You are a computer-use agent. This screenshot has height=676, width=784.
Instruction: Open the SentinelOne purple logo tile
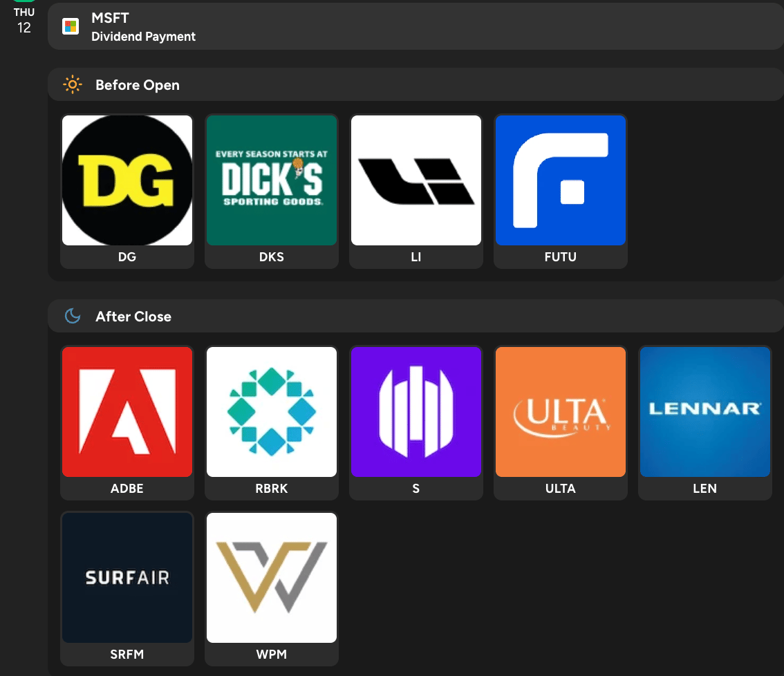click(416, 412)
